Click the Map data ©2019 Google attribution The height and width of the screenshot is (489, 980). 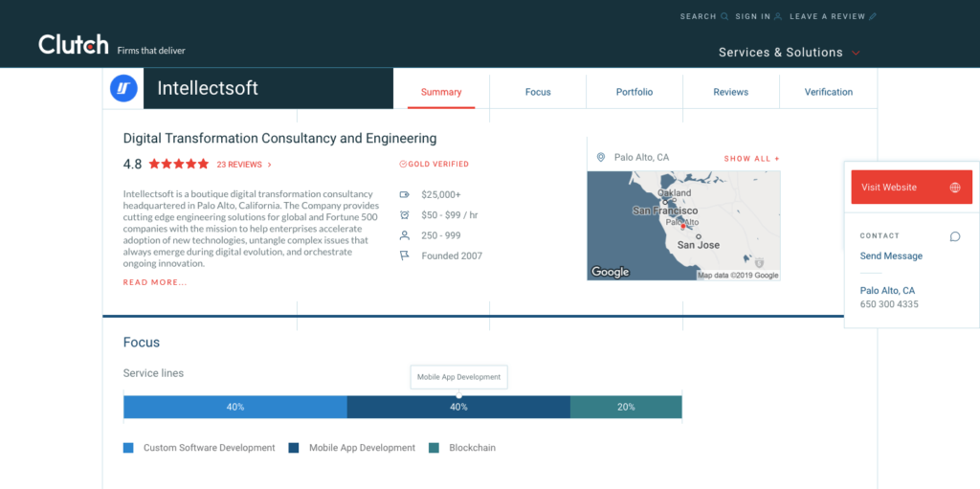(x=738, y=276)
